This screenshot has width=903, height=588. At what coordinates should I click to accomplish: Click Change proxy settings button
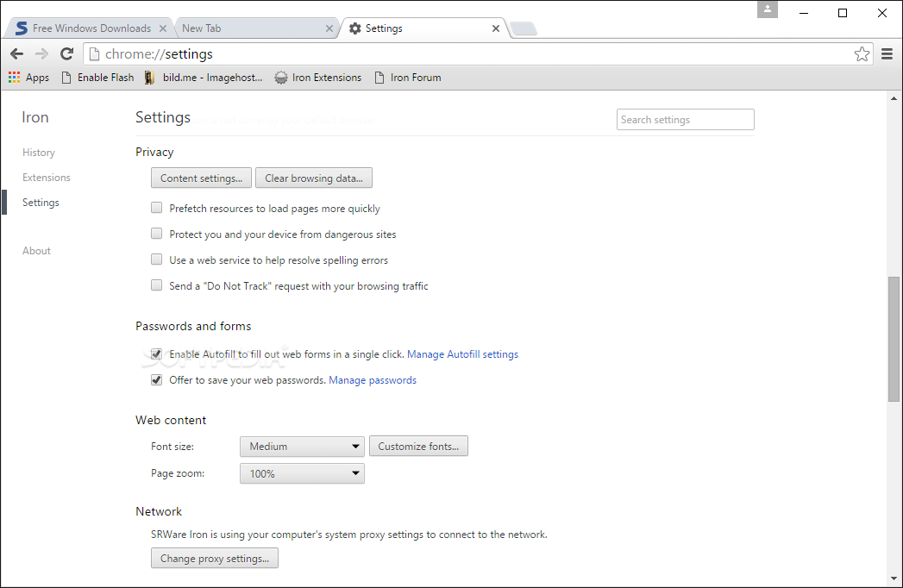pos(215,558)
